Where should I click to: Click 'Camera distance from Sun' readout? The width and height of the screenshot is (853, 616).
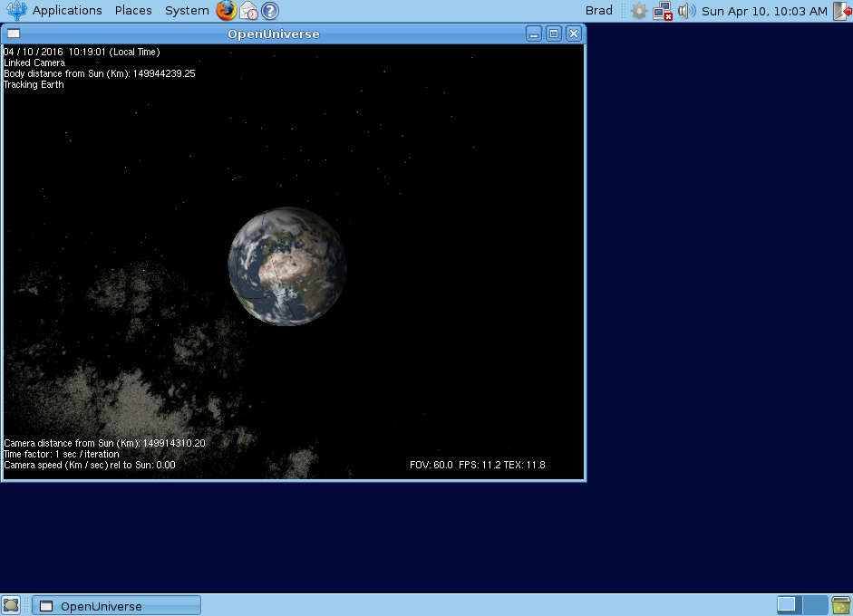coord(104,443)
